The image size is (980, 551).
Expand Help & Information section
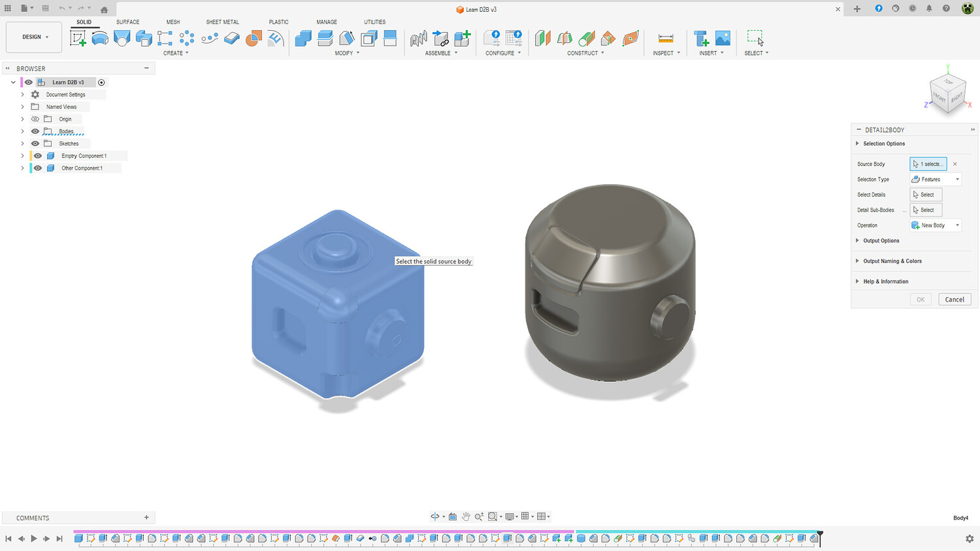(x=885, y=281)
